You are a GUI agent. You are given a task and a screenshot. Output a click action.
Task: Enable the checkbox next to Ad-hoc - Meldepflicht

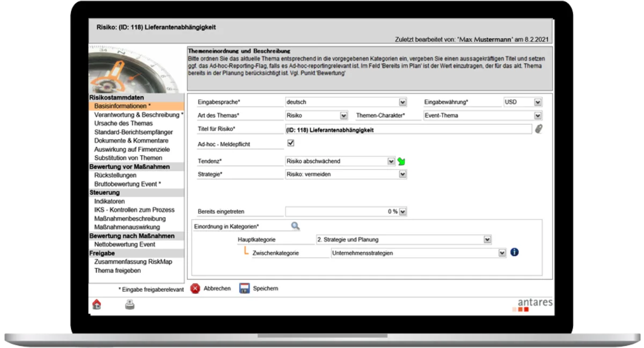290,143
